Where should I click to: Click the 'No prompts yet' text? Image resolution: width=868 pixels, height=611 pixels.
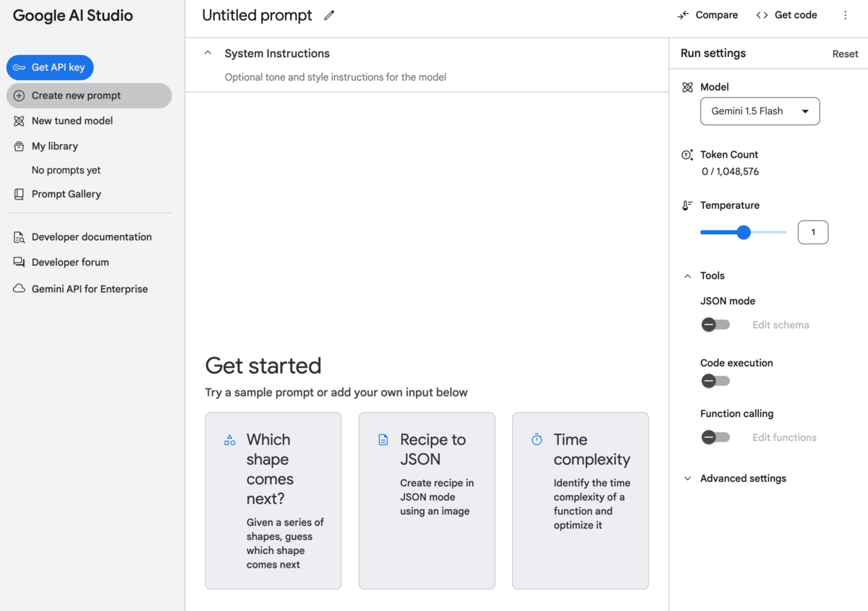tap(66, 170)
